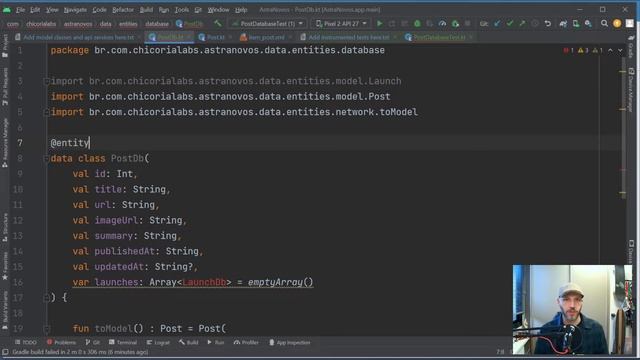
Task: Open SDK Manager icon in toolbar
Action: [588, 24]
